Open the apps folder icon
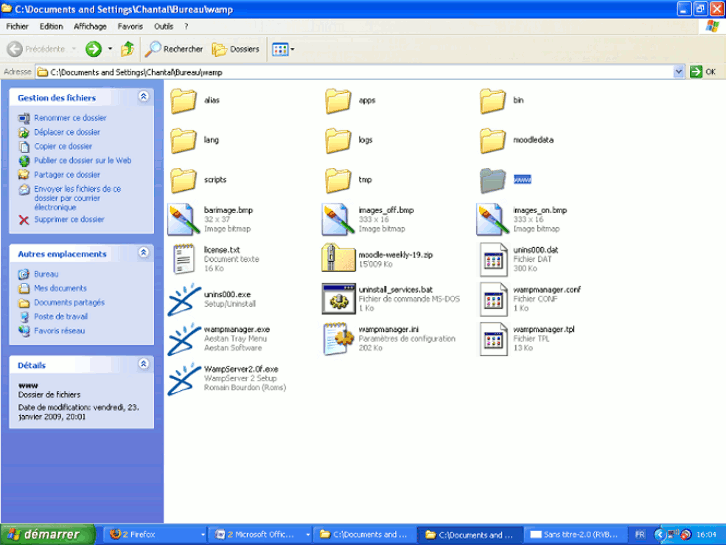This screenshot has height=545, width=726. click(338, 100)
